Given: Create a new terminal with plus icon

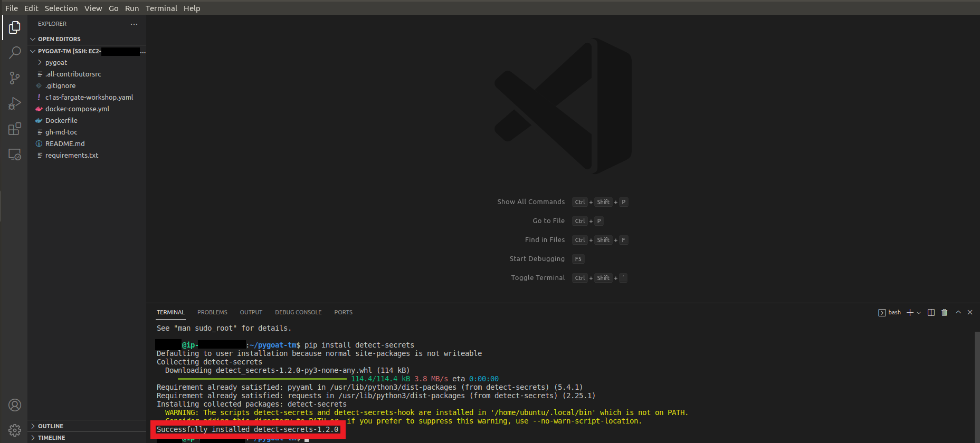Looking at the screenshot, I should pyautogui.click(x=910, y=312).
